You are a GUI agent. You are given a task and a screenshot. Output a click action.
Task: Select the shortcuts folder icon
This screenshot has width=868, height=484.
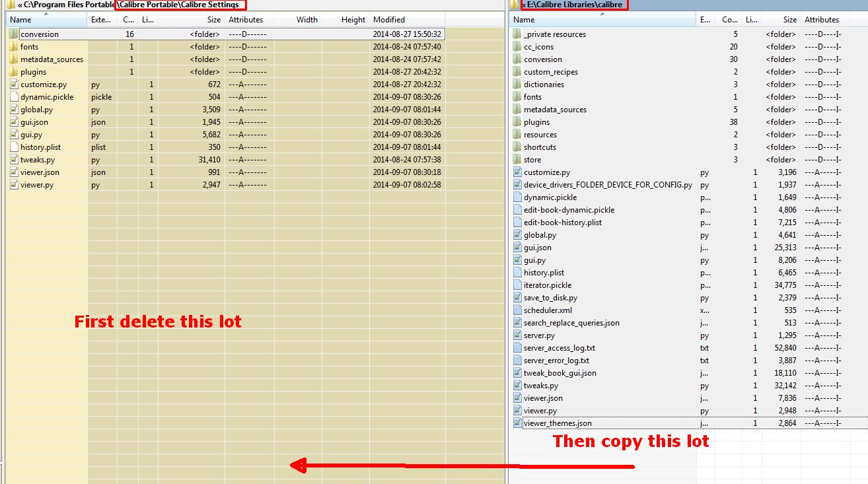coord(518,147)
